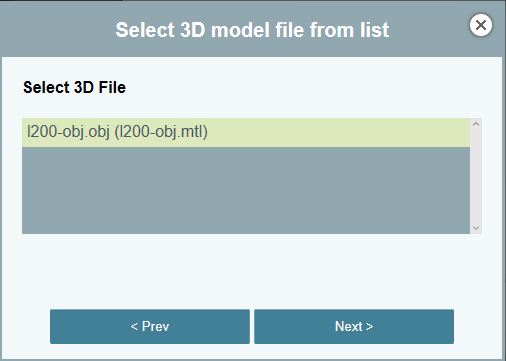Click the circled X close icon
Viewport: 506px width, 361px height.
[x=481, y=25]
